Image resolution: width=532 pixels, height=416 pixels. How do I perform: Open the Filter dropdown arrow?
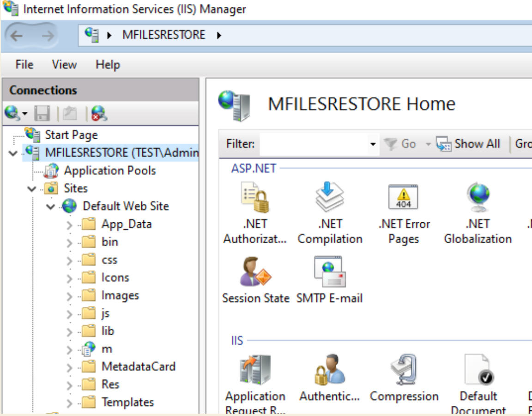[x=373, y=144]
